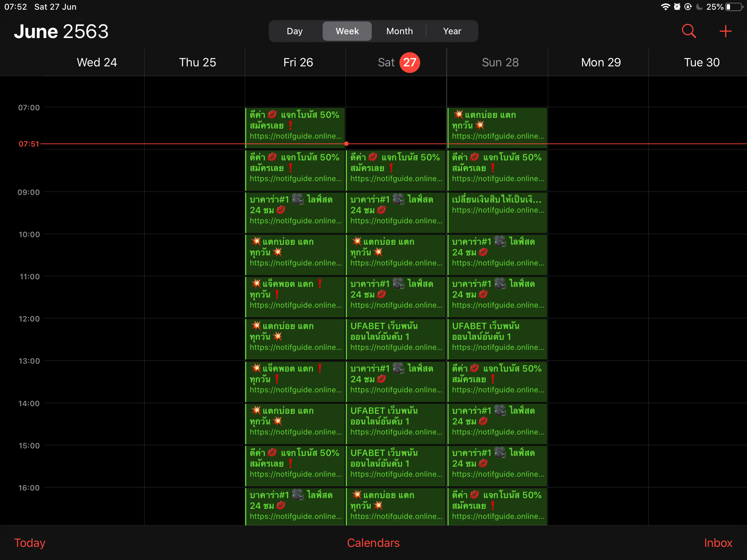Tap the red search magnifier icon
Viewport: 747px width, 560px height.
pyautogui.click(x=689, y=31)
